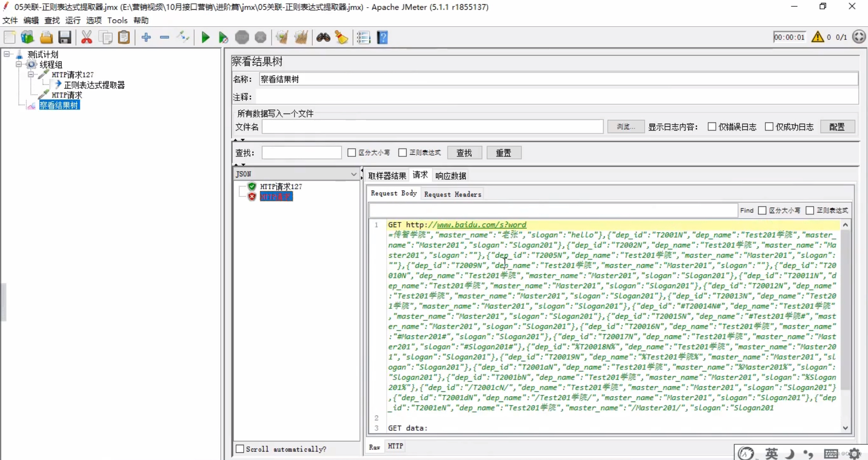Click the blue plus Expand All icon
The height and width of the screenshot is (460, 868).
coord(146,37)
